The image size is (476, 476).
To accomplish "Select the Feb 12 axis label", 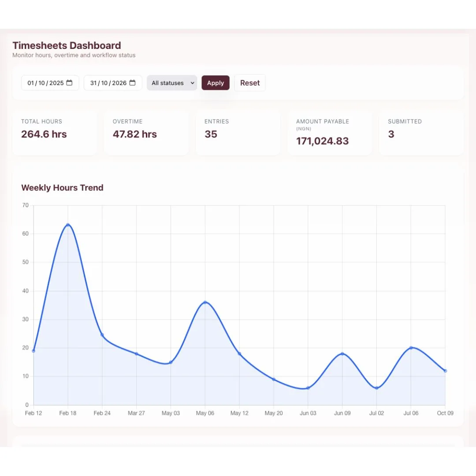I will [x=33, y=413].
